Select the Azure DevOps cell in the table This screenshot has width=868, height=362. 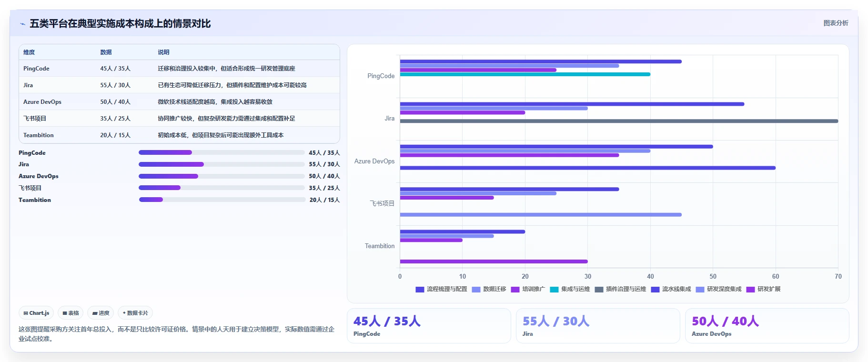pyautogui.click(x=42, y=102)
